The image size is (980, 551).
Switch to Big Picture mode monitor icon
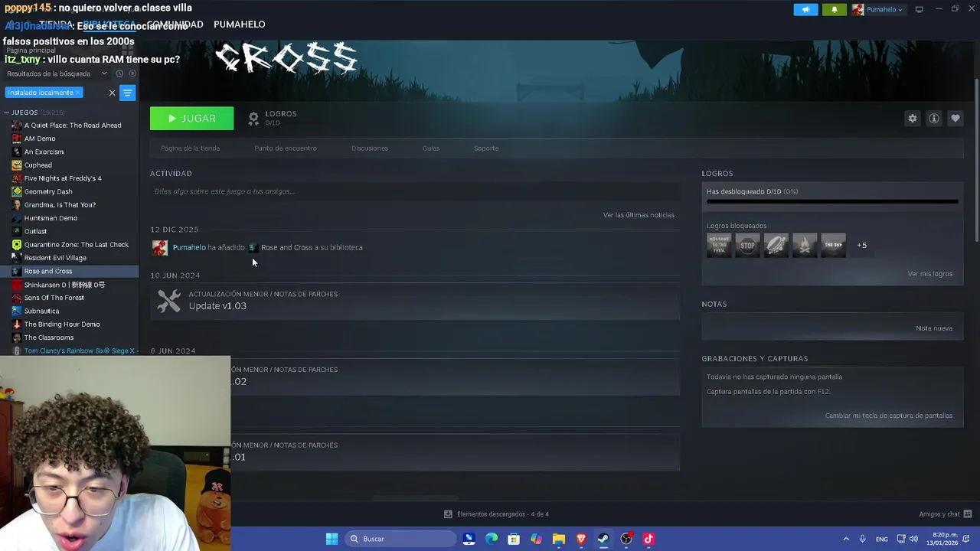[919, 9]
